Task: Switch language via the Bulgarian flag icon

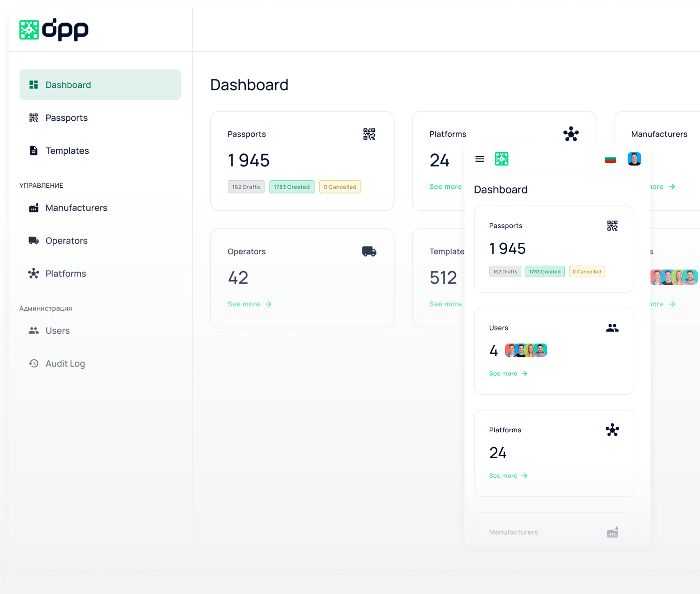Action: pos(610,159)
